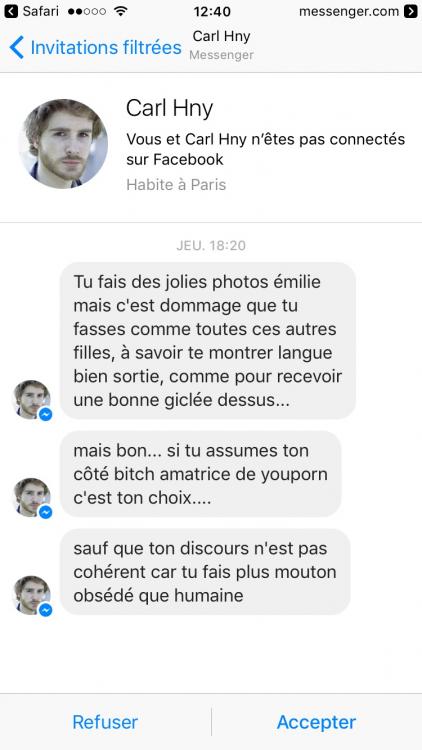The height and width of the screenshot is (750, 422).
Task: Tap the blue back chevron icon
Action: [x=16, y=47]
